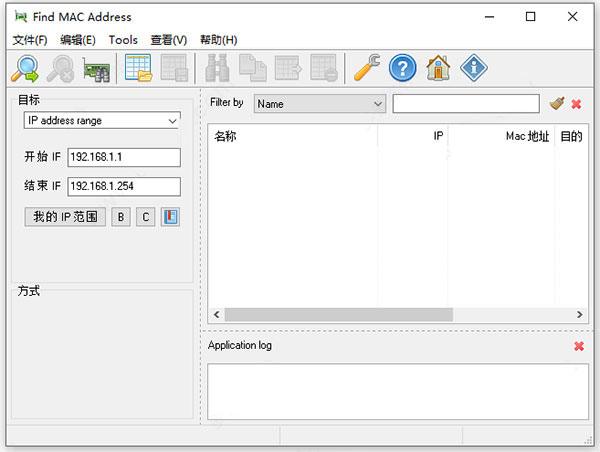Click the blue bookmark IP range icon button

(x=170, y=217)
